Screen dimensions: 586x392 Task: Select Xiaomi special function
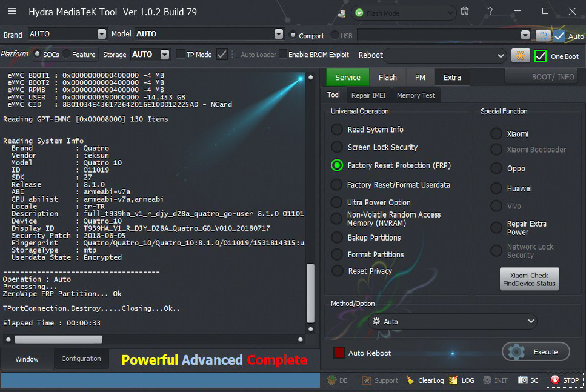[x=496, y=133]
